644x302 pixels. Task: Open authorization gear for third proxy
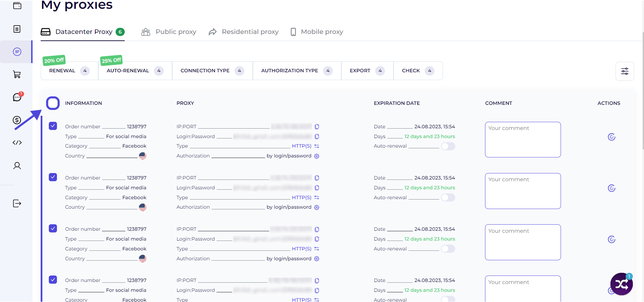point(317,259)
